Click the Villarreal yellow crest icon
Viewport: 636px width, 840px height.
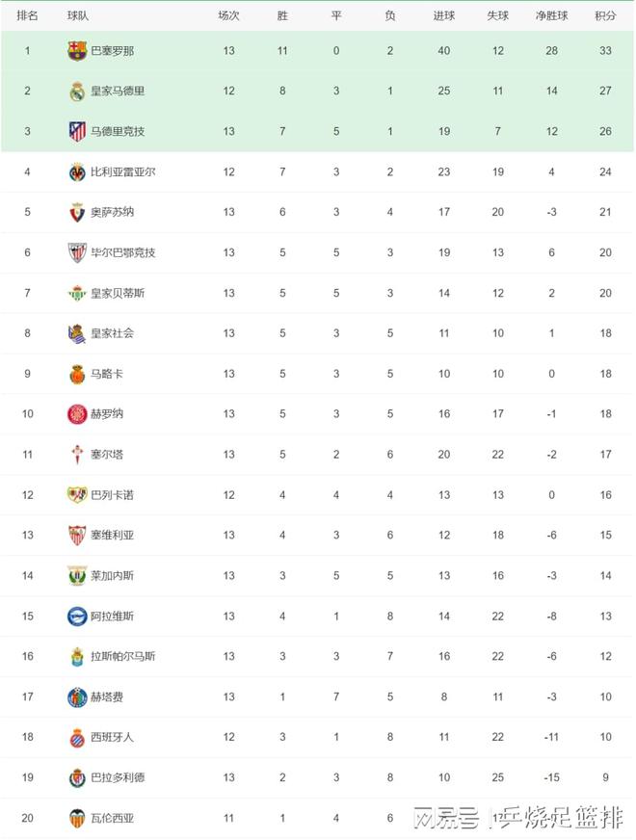(x=77, y=172)
